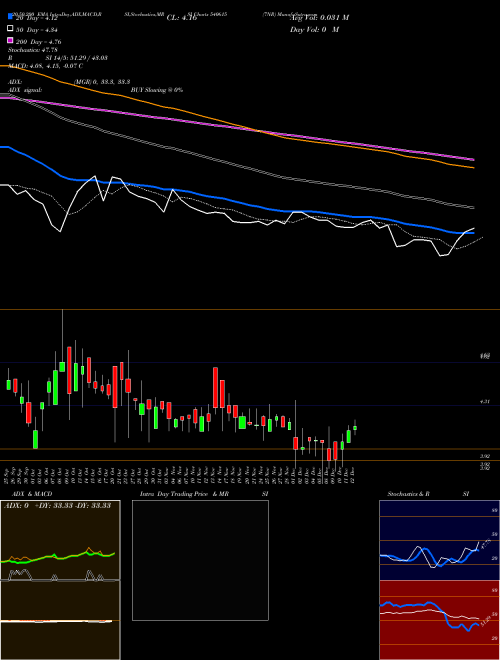Open the ADX & MACD indicator panel

click(60, 580)
